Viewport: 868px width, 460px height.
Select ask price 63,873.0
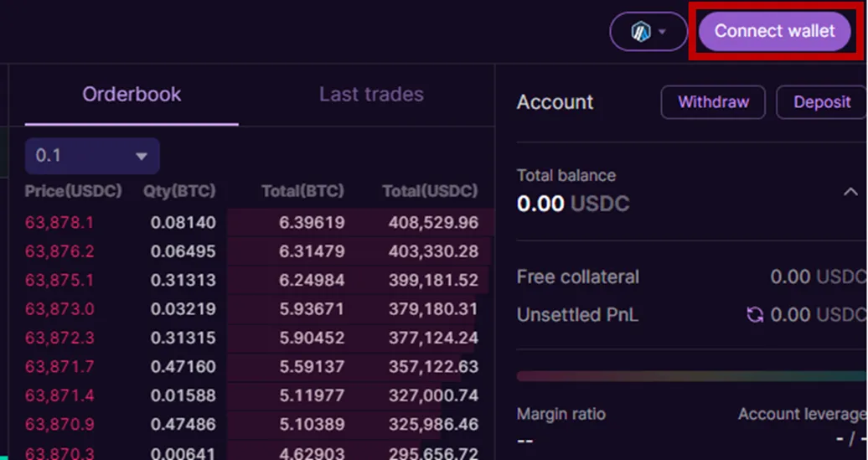(x=59, y=309)
